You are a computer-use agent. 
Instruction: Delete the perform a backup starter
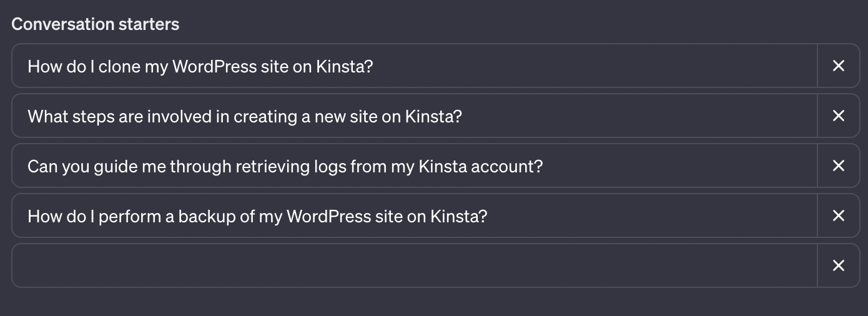click(x=838, y=215)
